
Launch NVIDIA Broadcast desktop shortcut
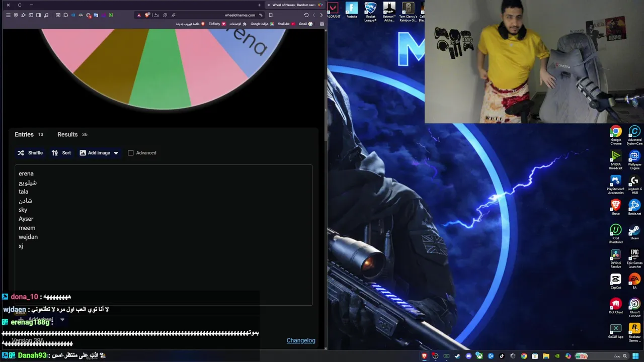616,160
